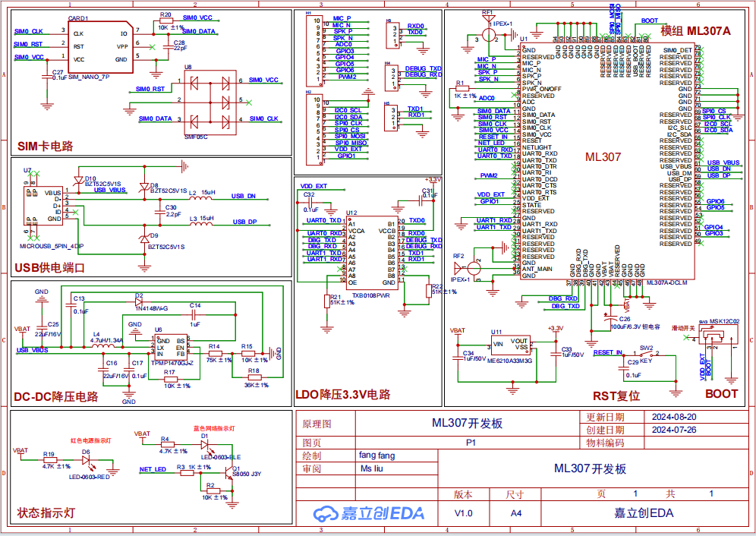
Task: Select the sheet size A4
Action: pos(516,513)
